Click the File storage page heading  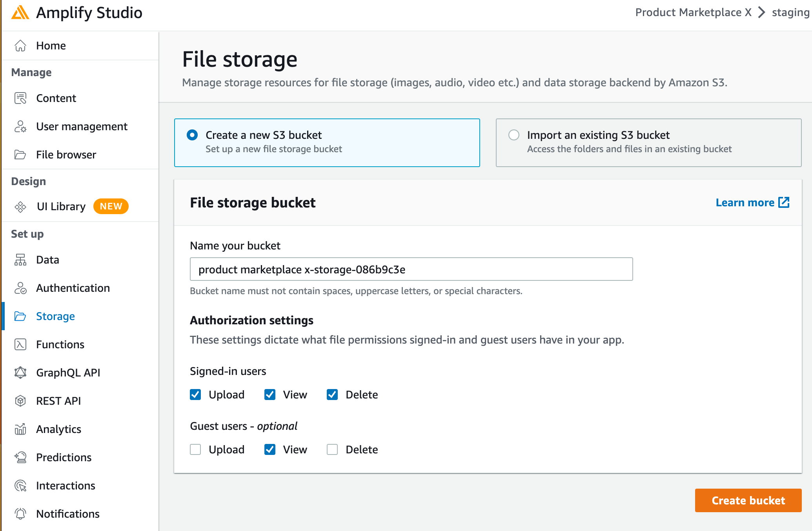240,60
